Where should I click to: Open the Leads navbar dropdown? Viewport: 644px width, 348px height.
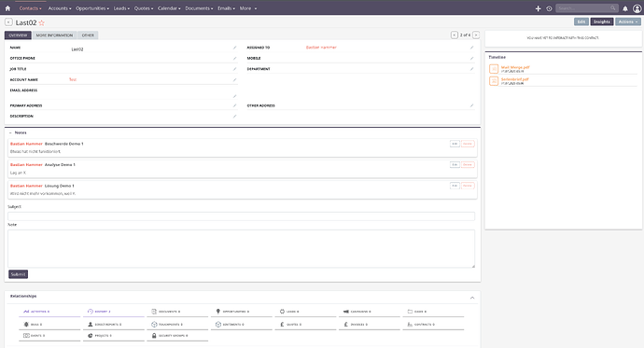[x=121, y=8]
